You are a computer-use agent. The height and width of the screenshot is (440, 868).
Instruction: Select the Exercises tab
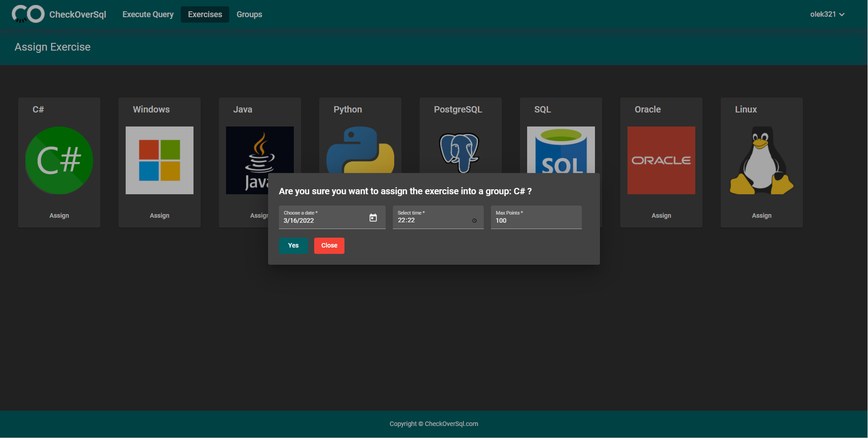coord(204,14)
